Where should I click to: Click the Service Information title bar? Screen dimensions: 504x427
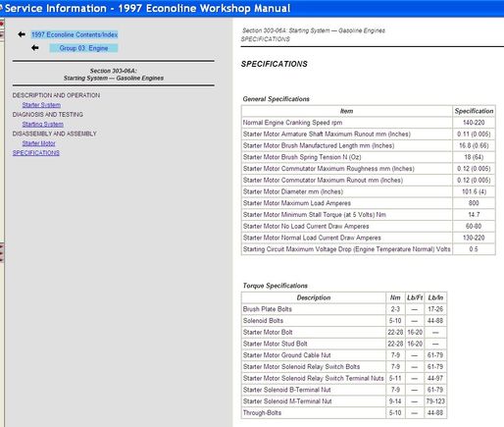click(x=252, y=8)
